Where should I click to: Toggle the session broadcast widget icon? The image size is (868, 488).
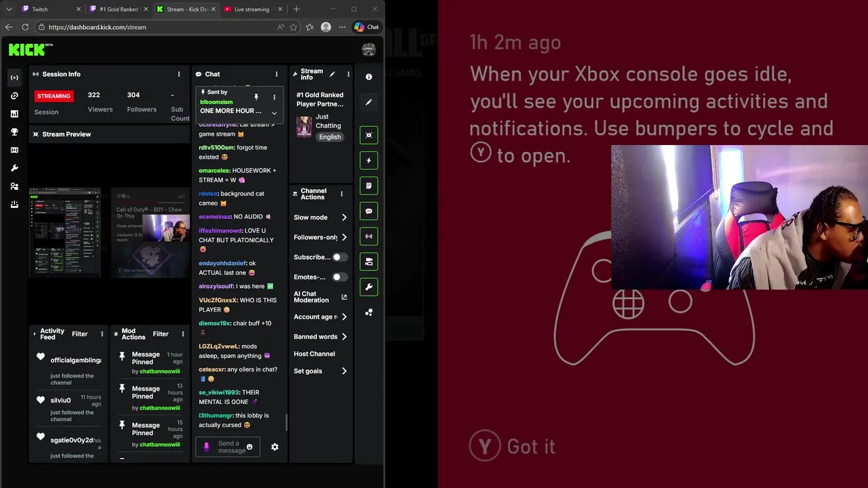pos(369,237)
